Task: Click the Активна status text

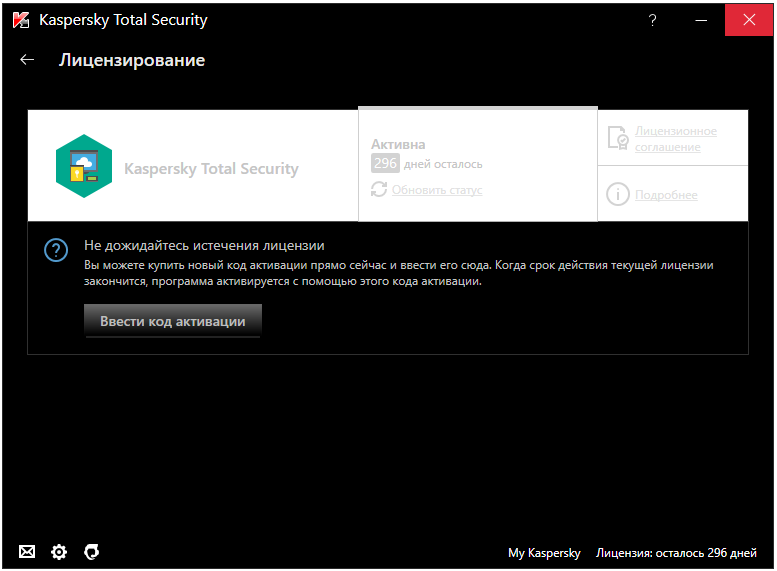Action: pyautogui.click(x=398, y=144)
